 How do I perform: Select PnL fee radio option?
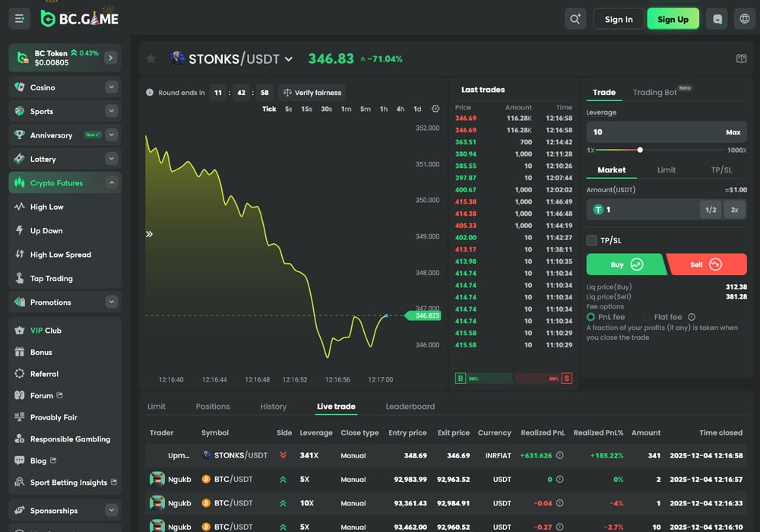pos(591,317)
